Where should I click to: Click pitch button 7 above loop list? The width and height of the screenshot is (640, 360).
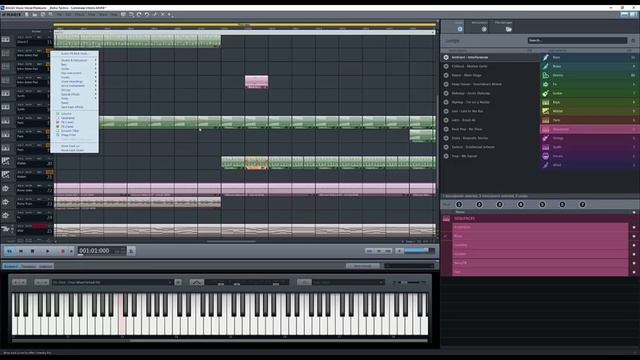click(x=582, y=204)
